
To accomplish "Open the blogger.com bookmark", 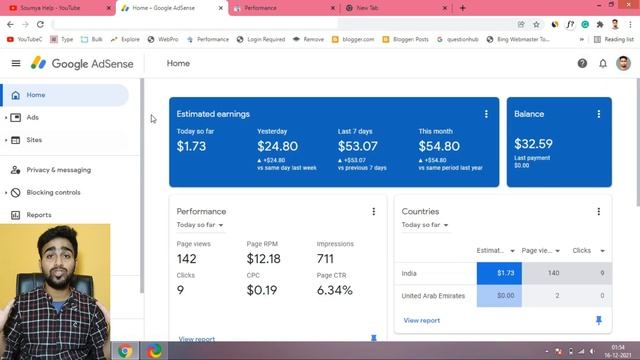I will tap(353, 40).
